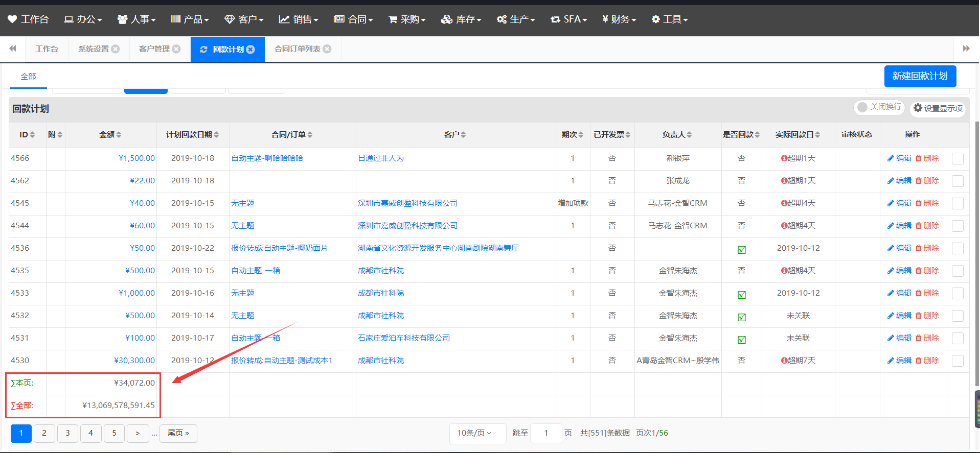This screenshot has height=453, width=980.
Task: Open the 财务 dropdown menu
Action: (x=619, y=19)
